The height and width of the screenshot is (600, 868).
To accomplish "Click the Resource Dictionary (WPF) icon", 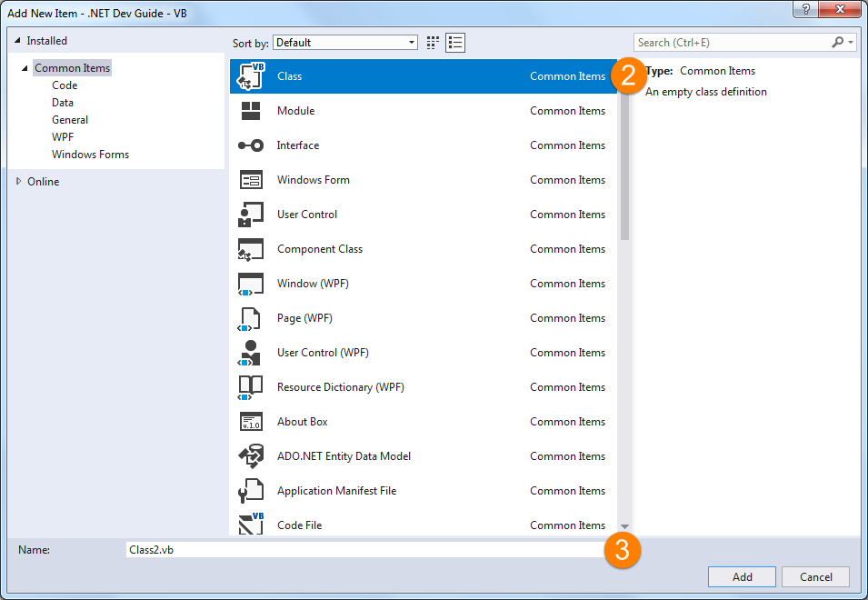I will [x=250, y=388].
